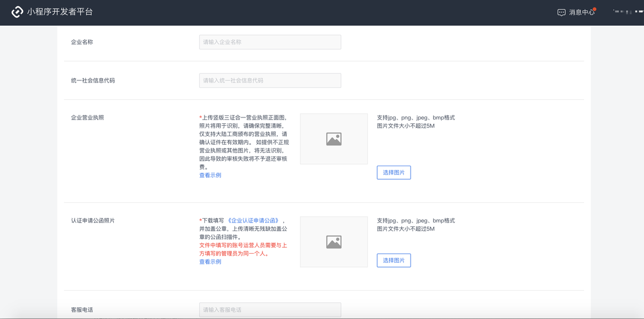644x319 pixels.
Task: Click the 小程序开发者平台 title in the header
Action: [59, 12]
